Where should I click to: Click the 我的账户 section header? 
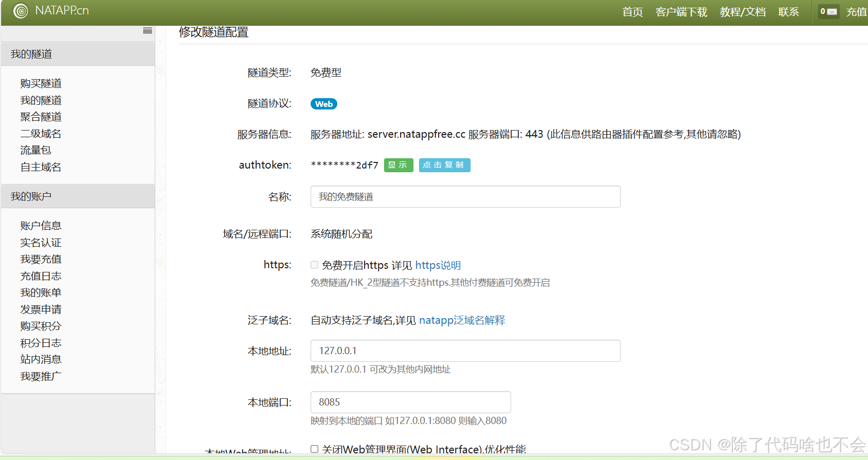pos(78,196)
